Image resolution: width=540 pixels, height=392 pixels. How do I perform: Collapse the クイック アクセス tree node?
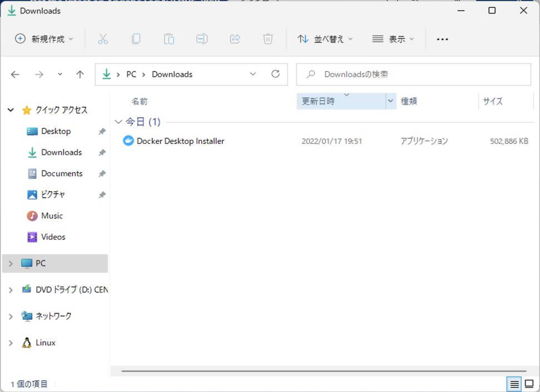(x=11, y=110)
